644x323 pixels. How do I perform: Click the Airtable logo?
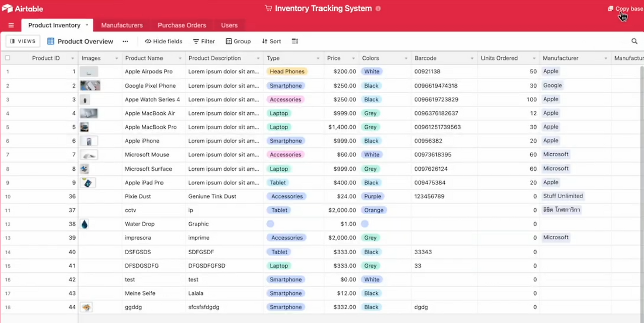(22, 8)
